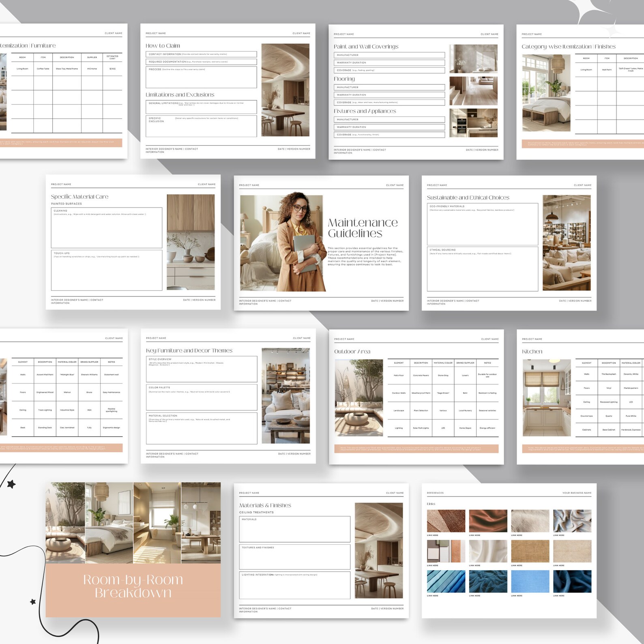Viewport: 644px width, 644px height.
Task: Select the gray-blue silk fabric swatch
Action: [x=572, y=521]
